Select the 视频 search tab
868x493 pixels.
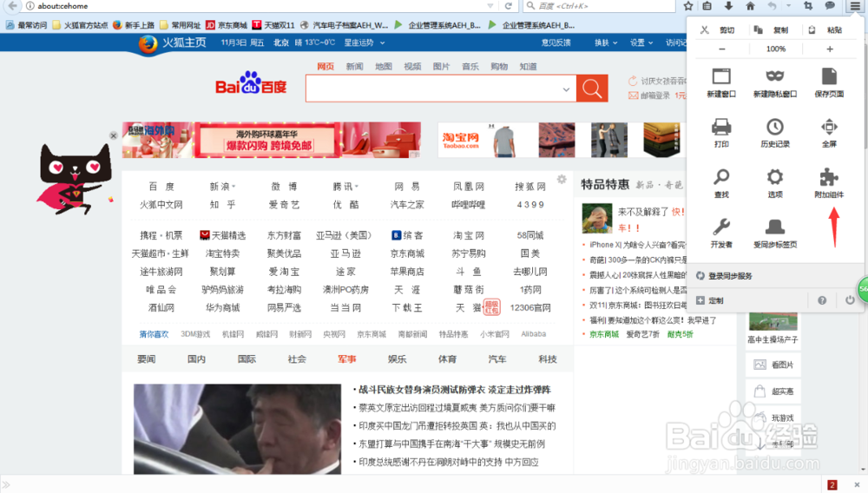pos(412,66)
